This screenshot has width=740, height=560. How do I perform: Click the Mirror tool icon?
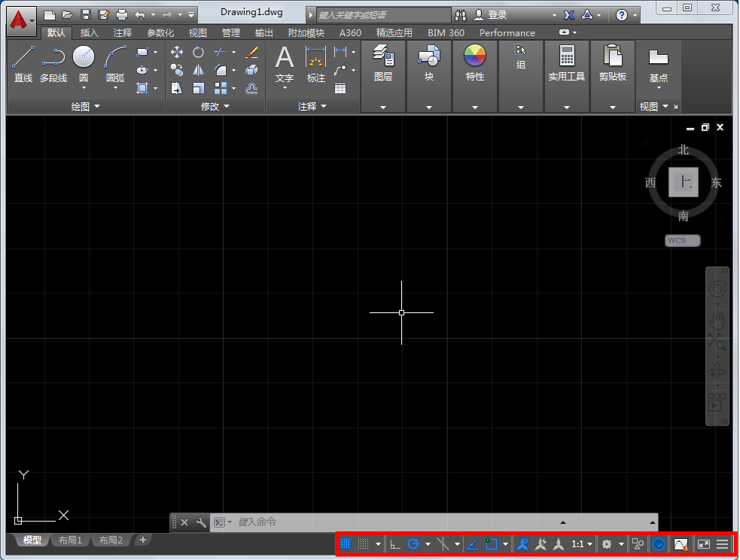[198, 70]
